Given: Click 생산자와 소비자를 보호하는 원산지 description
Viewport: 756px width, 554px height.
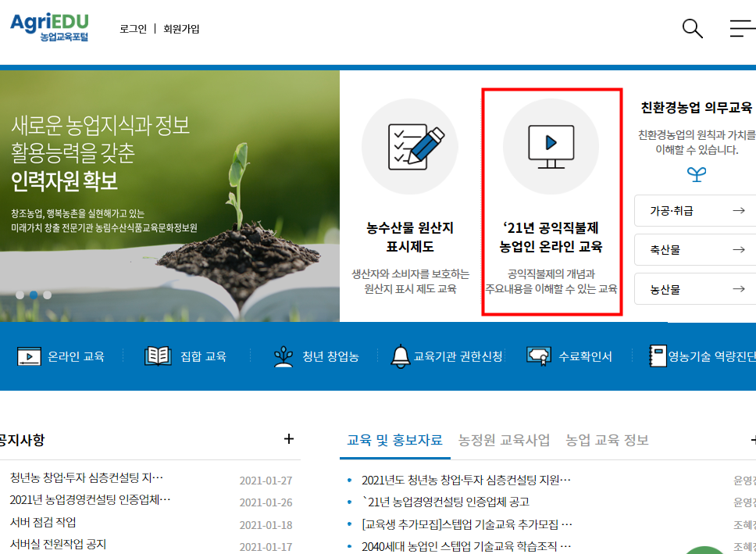Looking at the screenshot, I should [410, 281].
